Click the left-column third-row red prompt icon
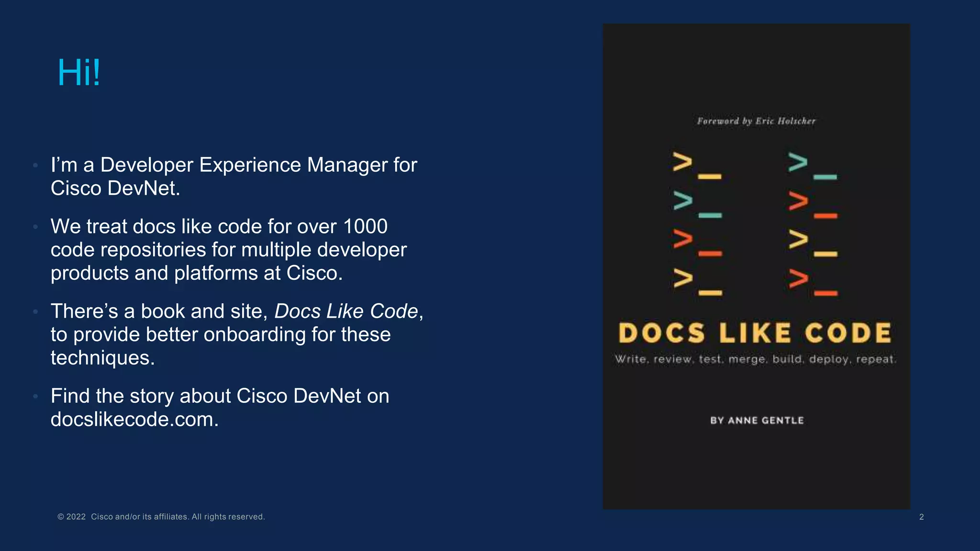 pos(697,242)
